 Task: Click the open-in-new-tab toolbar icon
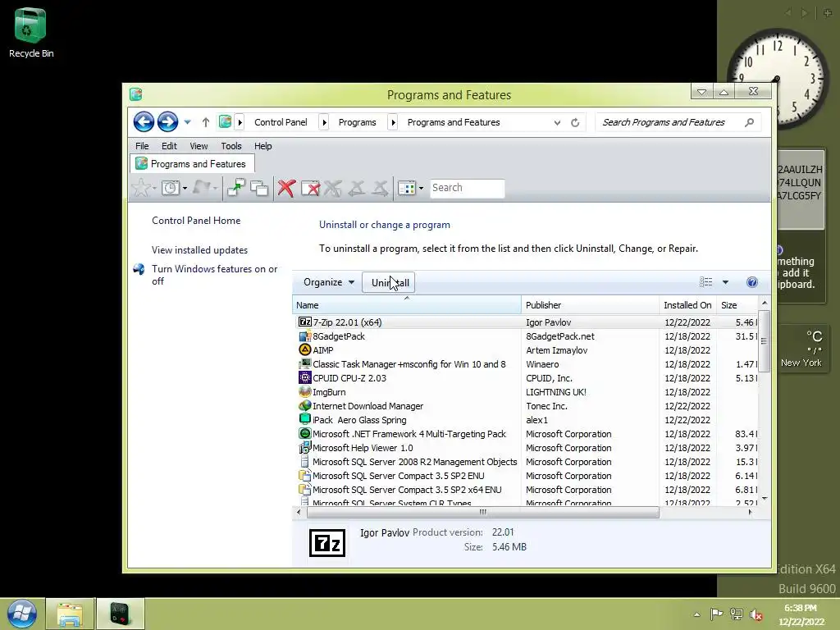click(235, 188)
